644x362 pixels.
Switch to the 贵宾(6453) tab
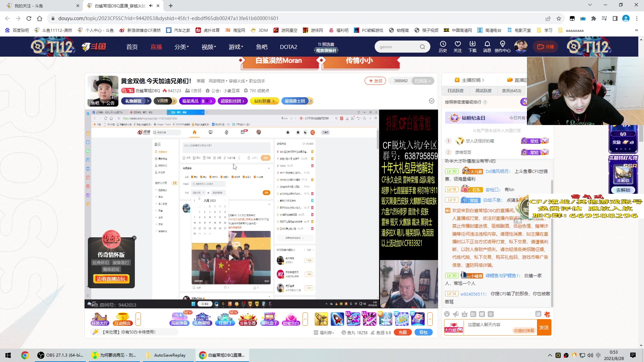coord(512,90)
